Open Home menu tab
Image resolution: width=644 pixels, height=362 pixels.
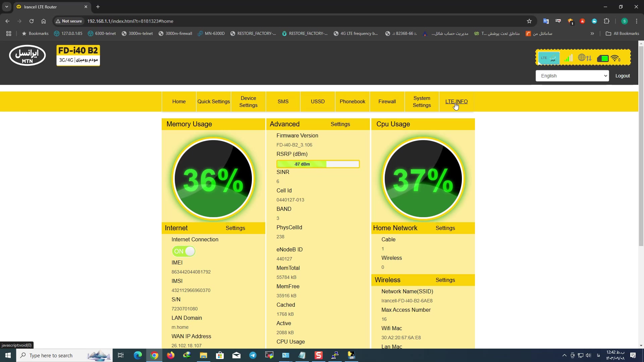179,102
